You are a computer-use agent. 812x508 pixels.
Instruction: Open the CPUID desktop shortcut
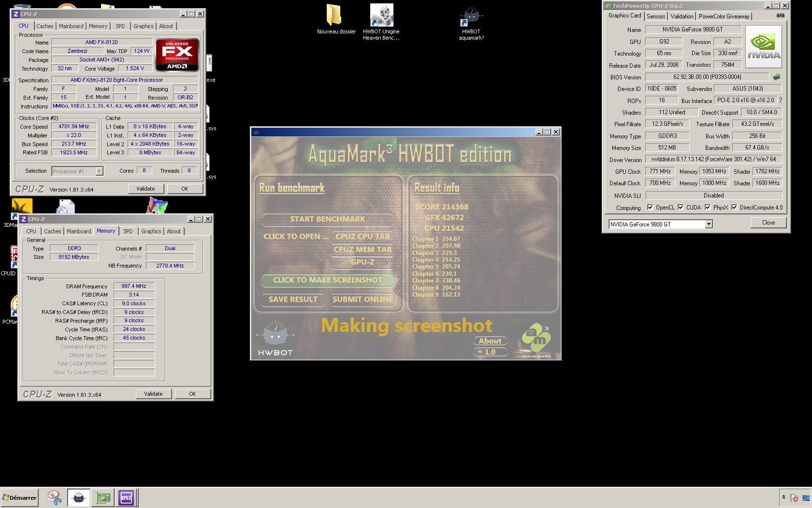[x=14, y=256]
